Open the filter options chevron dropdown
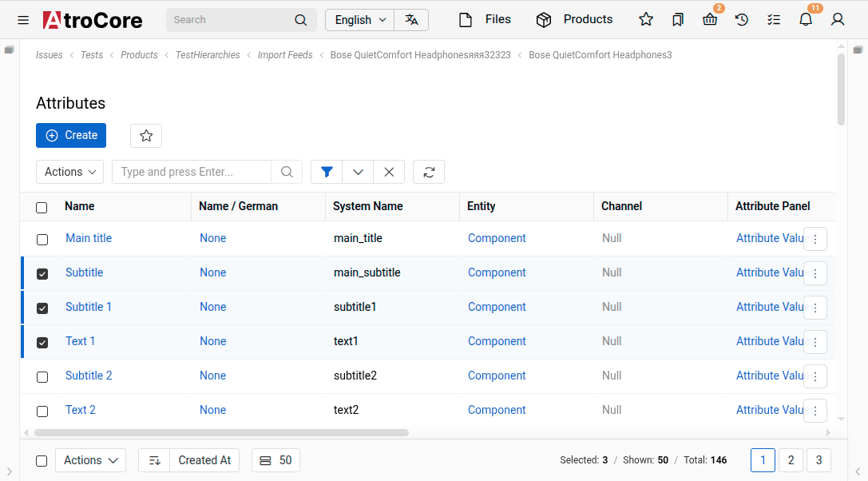 pyautogui.click(x=359, y=172)
